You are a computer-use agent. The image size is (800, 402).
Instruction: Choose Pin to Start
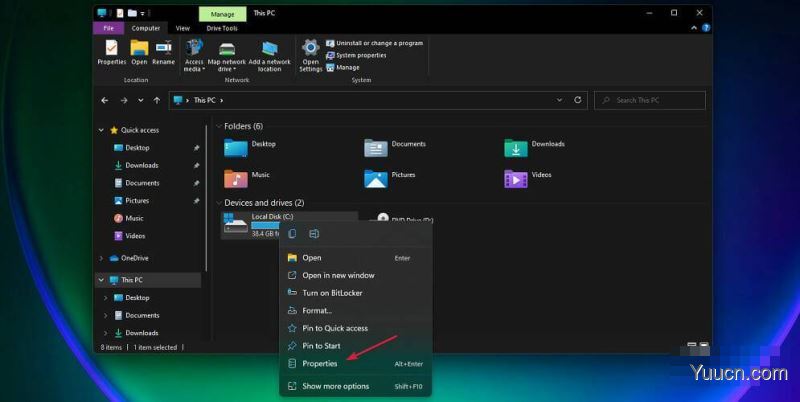tap(356, 346)
